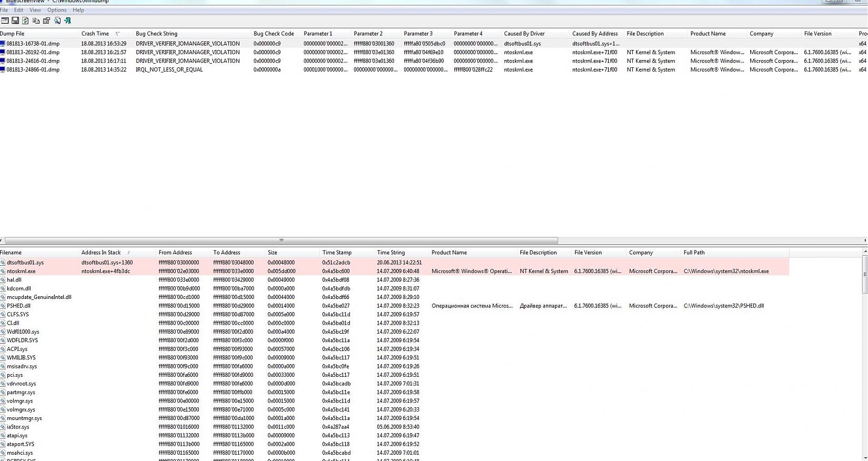Click the msahci.sys file icon

3,453
